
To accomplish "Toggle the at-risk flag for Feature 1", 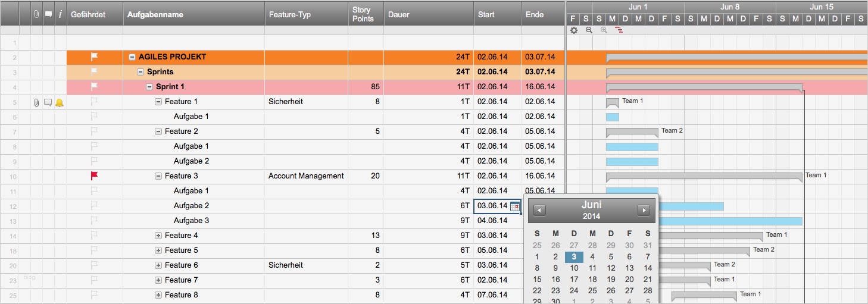I will 94,102.
